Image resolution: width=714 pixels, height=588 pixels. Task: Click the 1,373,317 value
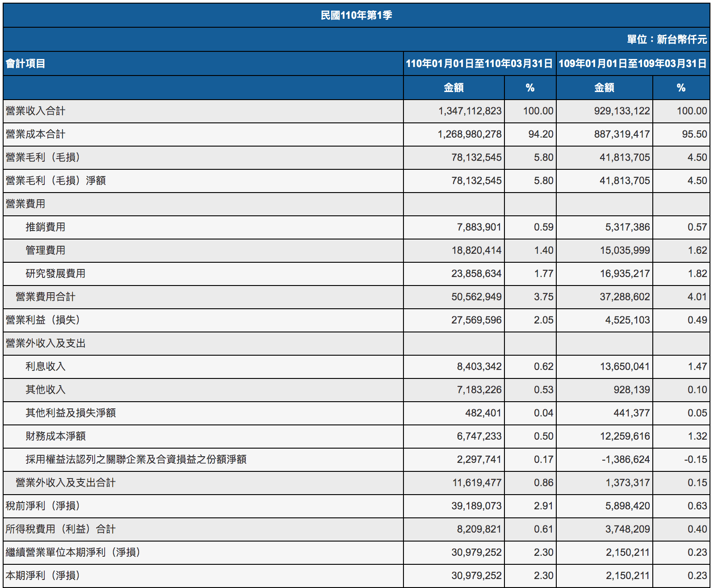click(628, 483)
